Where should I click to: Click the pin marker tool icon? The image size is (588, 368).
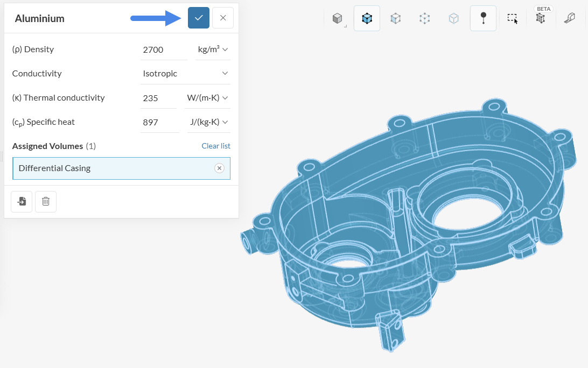point(483,18)
